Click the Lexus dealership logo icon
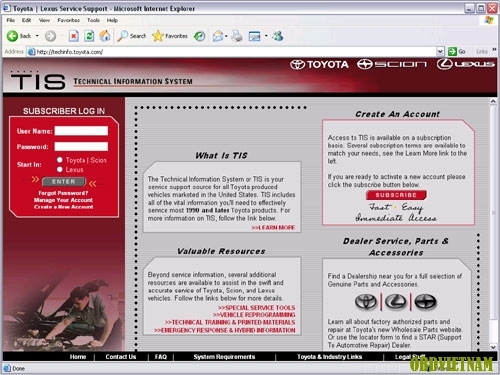500x375 pixels. tap(396, 302)
